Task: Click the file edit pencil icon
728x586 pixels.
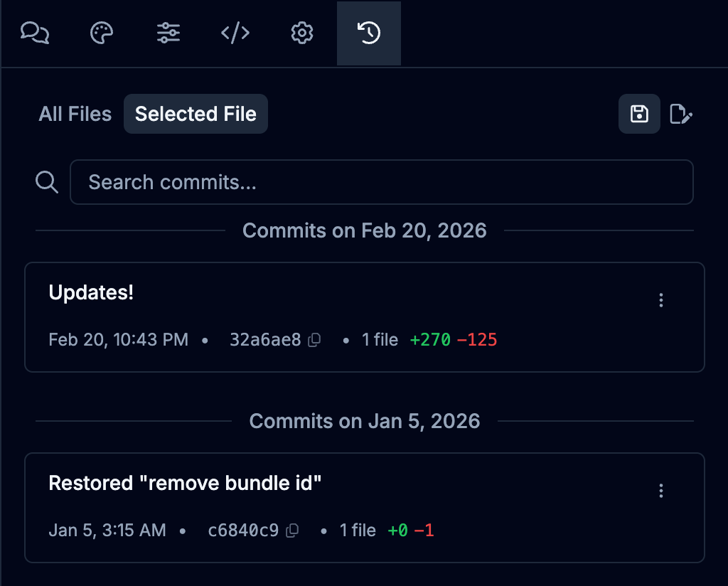Action: [x=681, y=114]
